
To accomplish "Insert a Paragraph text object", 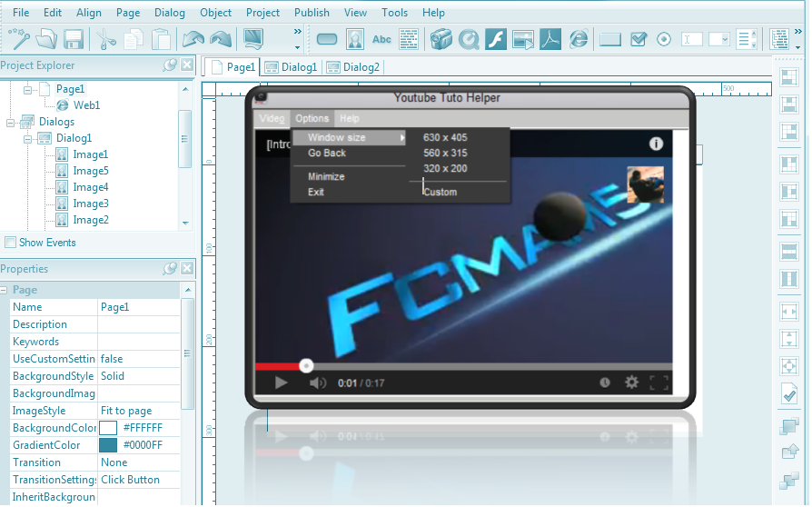I will (409, 39).
